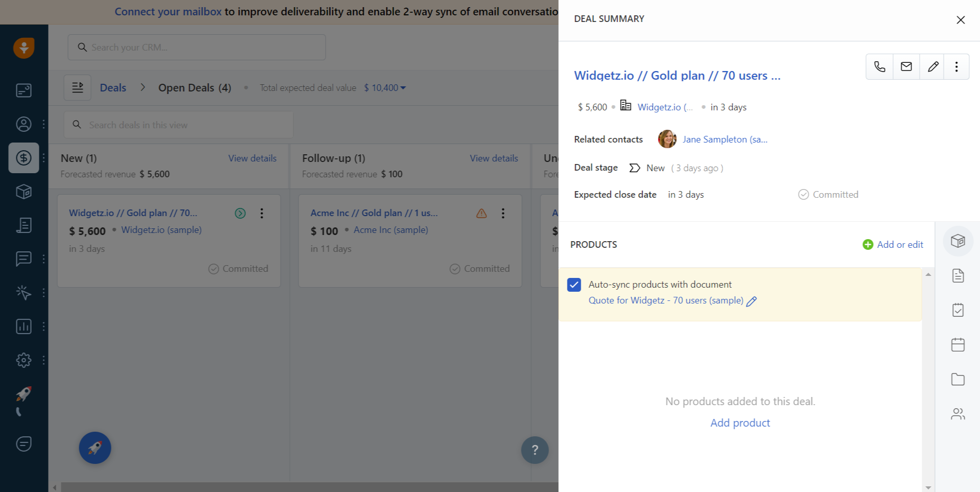Uncheck Auto-sync products with document
Viewport: 980px width, 492px height.
tap(574, 285)
